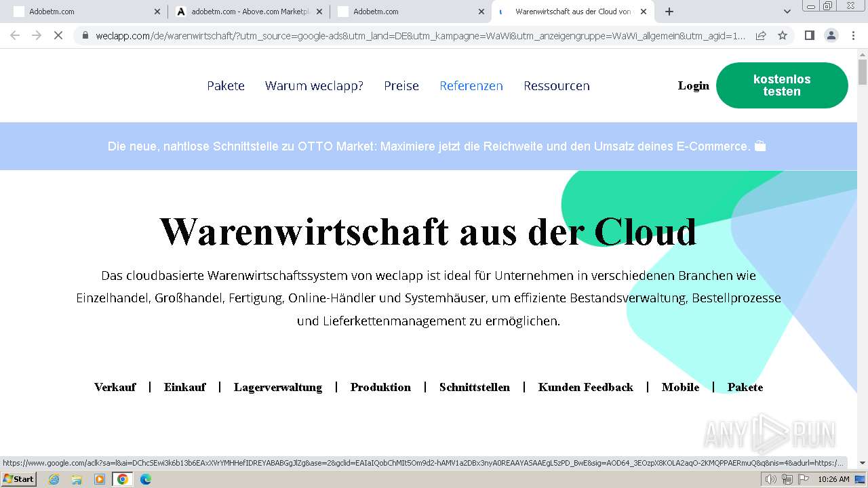Launch Internet Explorer from the taskbar
The width and height of the screenshot is (868, 488).
54,479
